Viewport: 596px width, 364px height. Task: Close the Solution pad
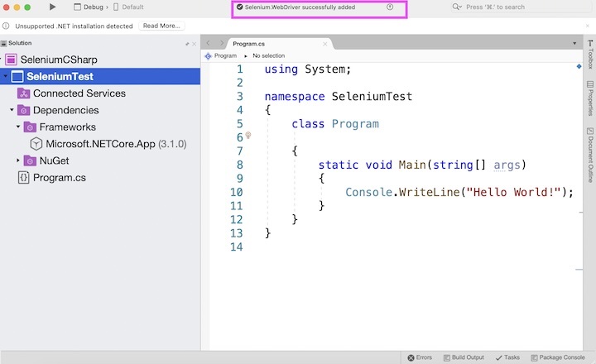pos(195,44)
